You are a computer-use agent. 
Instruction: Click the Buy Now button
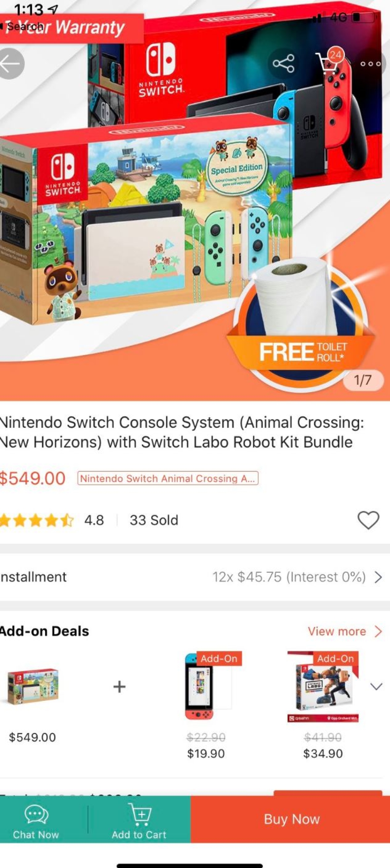(x=291, y=819)
